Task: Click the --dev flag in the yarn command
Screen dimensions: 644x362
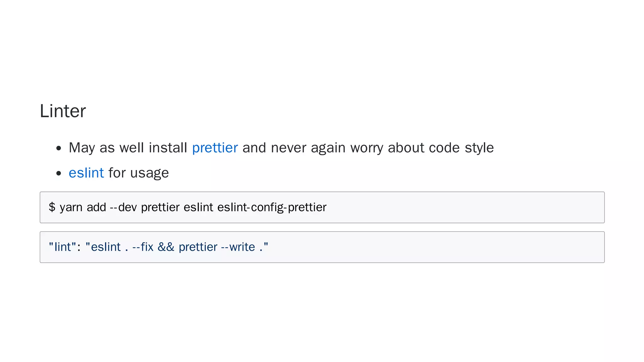Action: [123, 207]
